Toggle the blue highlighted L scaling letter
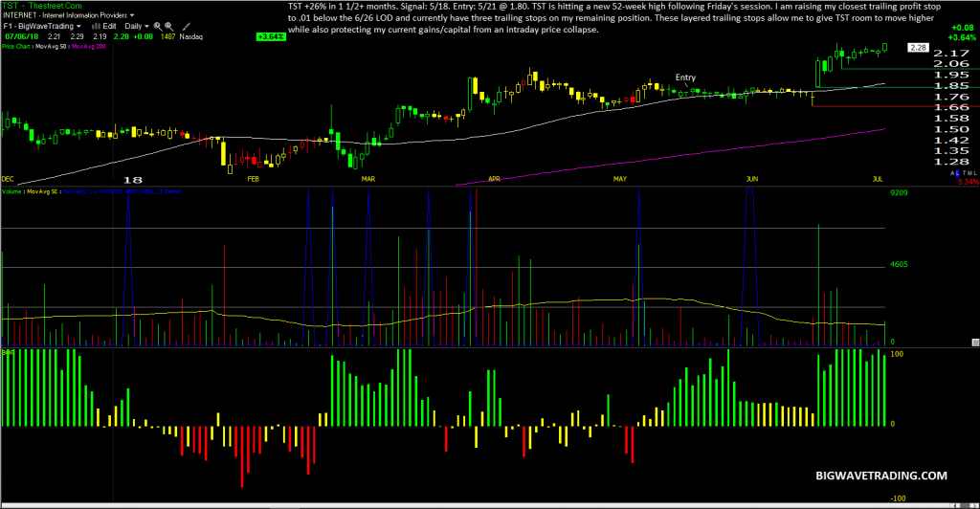 point(957,173)
